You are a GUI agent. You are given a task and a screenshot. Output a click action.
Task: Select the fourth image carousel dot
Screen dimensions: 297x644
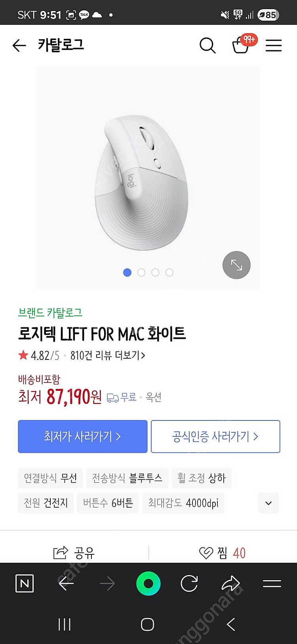click(169, 273)
